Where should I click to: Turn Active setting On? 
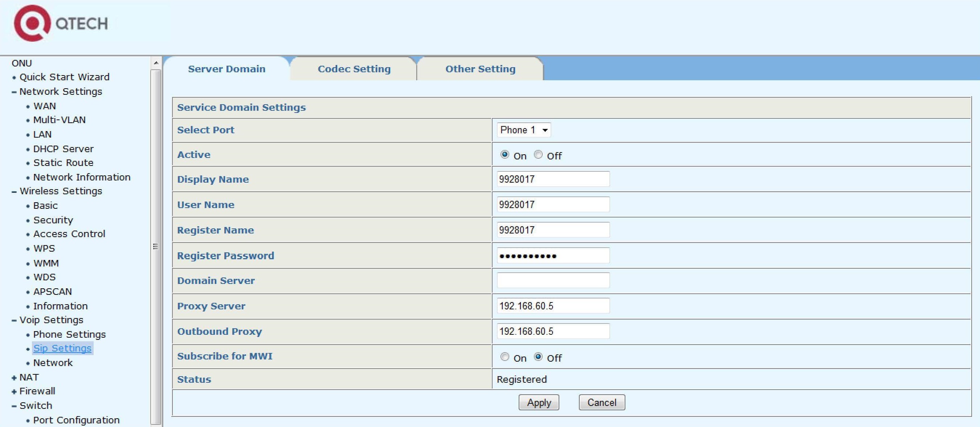pos(505,155)
